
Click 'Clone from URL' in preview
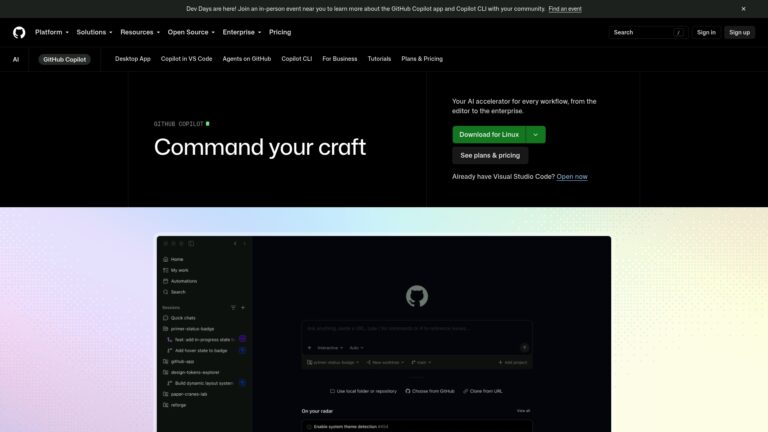click(x=482, y=391)
